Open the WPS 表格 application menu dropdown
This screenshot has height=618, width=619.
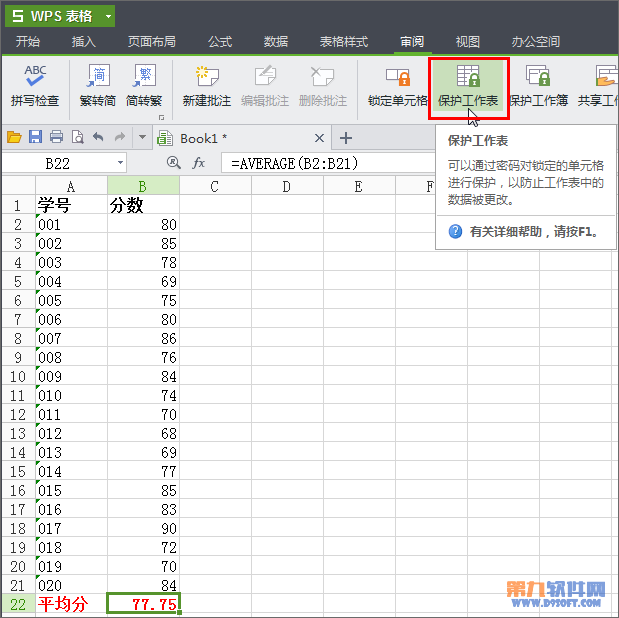(108, 16)
